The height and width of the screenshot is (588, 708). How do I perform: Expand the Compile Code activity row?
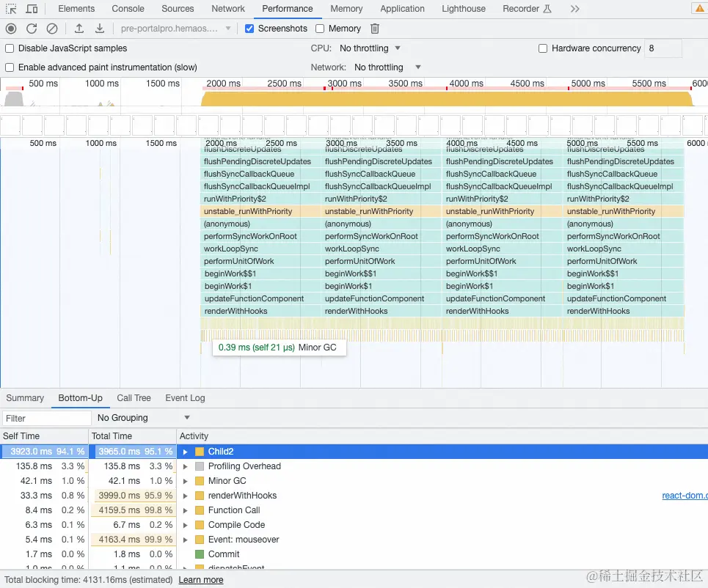click(185, 525)
